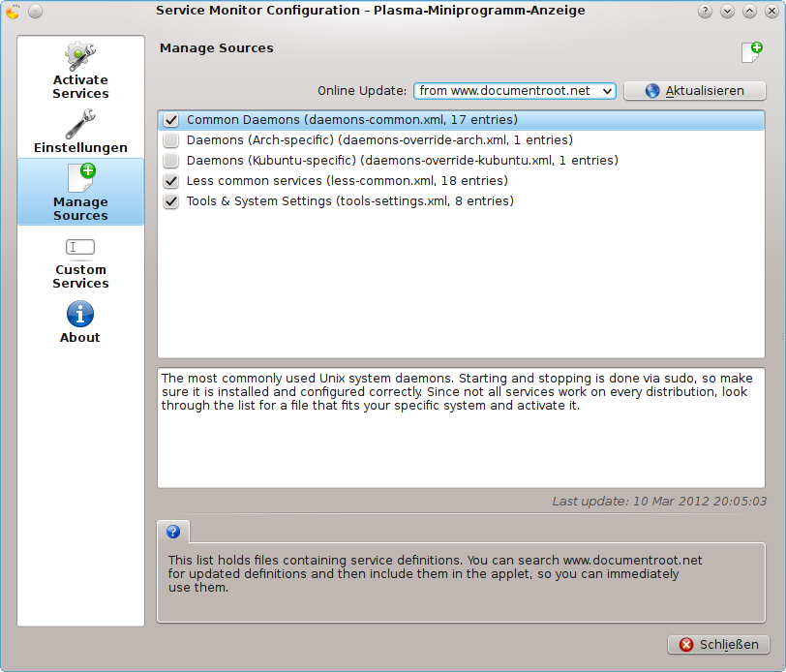
Task: Show the About page
Action: pos(79,322)
